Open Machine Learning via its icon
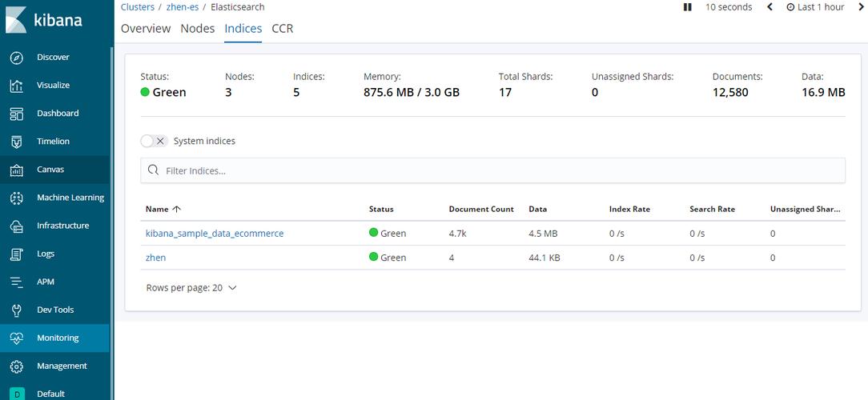The image size is (868, 400). pos(17,198)
